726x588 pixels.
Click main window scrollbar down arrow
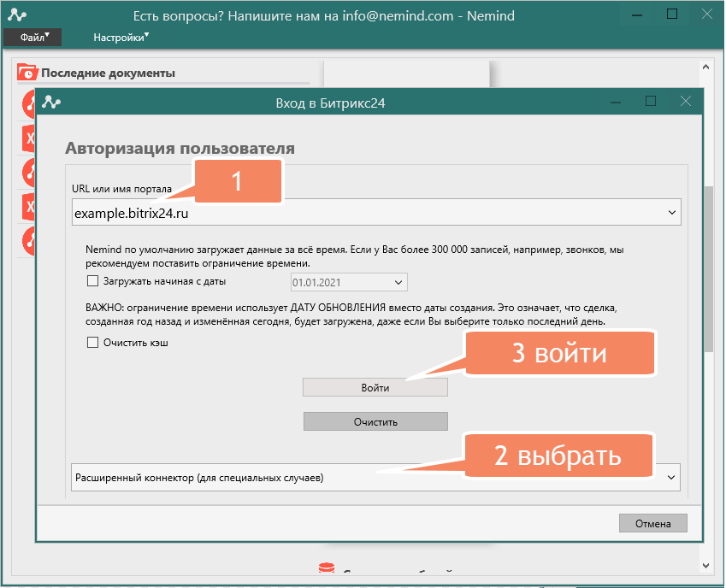click(x=705, y=565)
